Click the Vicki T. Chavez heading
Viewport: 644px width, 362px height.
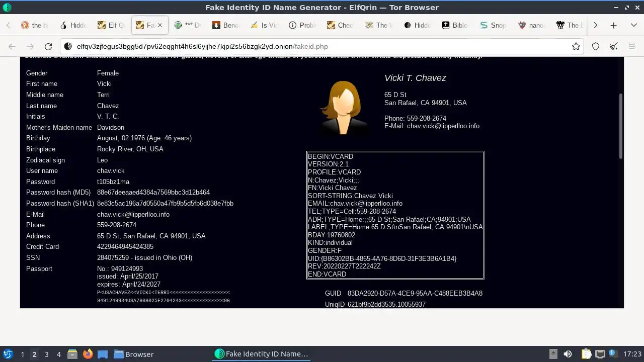[415, 78]
